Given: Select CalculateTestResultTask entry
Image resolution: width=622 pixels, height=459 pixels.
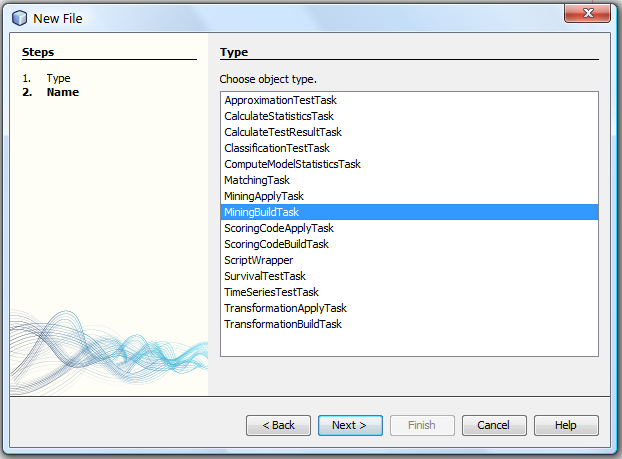Looking at the screenshot, I should [x=283, y=132].
